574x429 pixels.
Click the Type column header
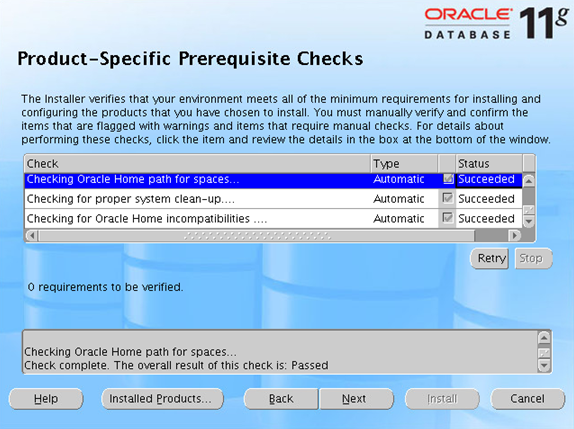404,163
